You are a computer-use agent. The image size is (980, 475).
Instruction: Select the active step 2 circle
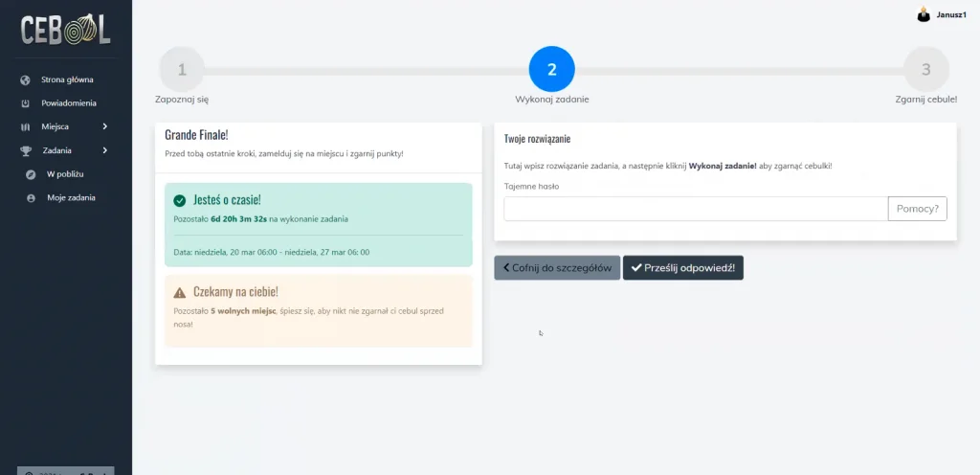click(x=552, y=69)
